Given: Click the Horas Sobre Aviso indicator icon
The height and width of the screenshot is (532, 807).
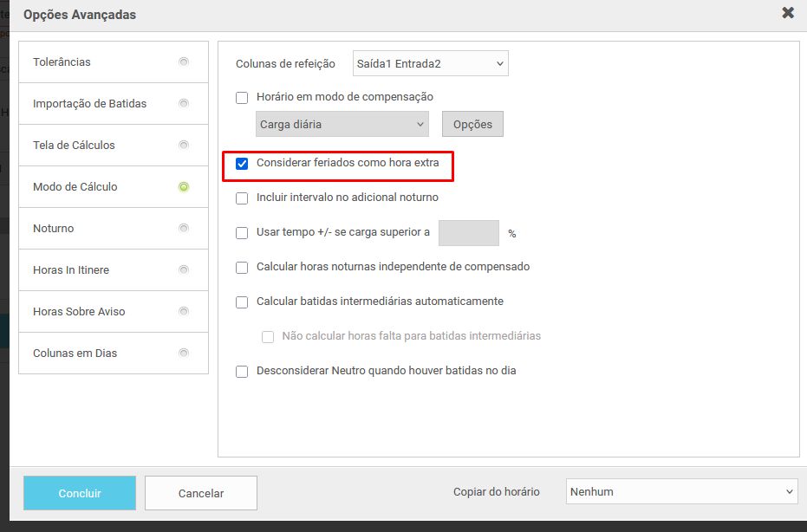Looking at the screenshot, I should pyautogui.click(x=183, y=311).
